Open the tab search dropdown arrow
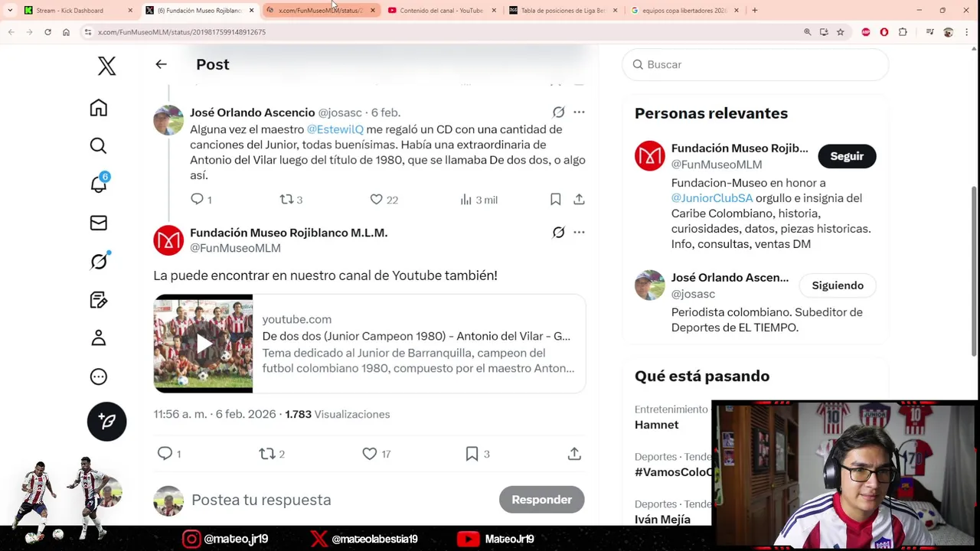 10,11
